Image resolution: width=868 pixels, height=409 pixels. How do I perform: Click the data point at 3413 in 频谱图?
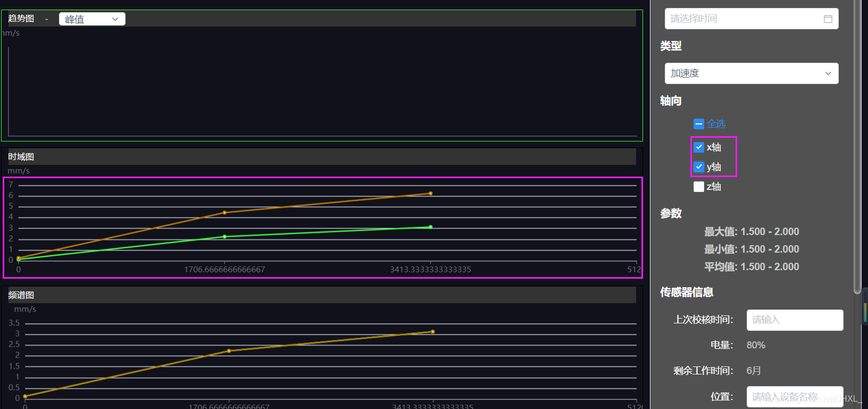tap(432, 332)
